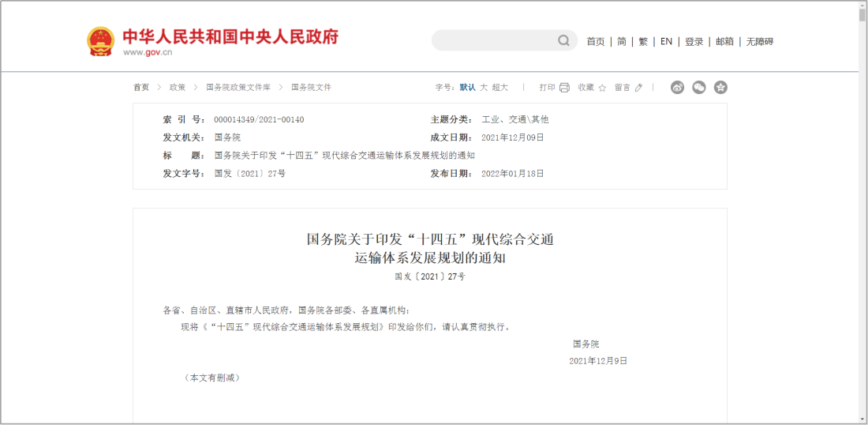Click the 登录 login link
Viewport: 868px width, 425px height.
(694, 42)
